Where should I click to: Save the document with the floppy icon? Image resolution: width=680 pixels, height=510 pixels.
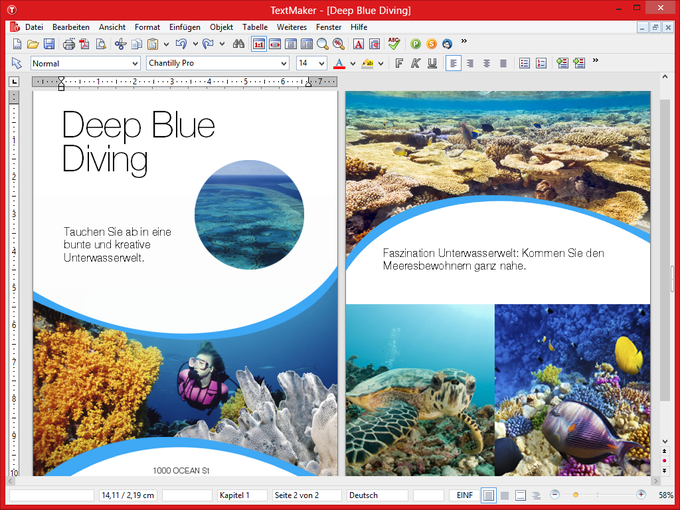coord(49,44)
